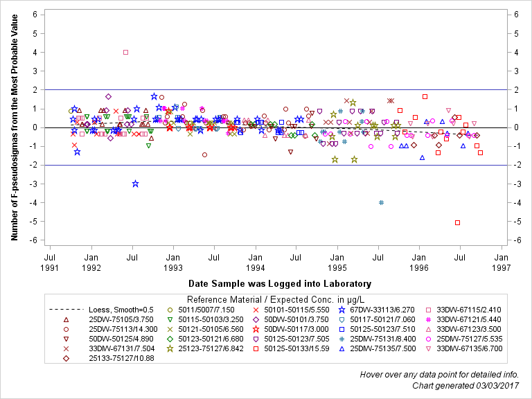Select the brown circle data point near -1.5 in 1993
Viewport: 532px width, 399px height.
coord(204,155)
